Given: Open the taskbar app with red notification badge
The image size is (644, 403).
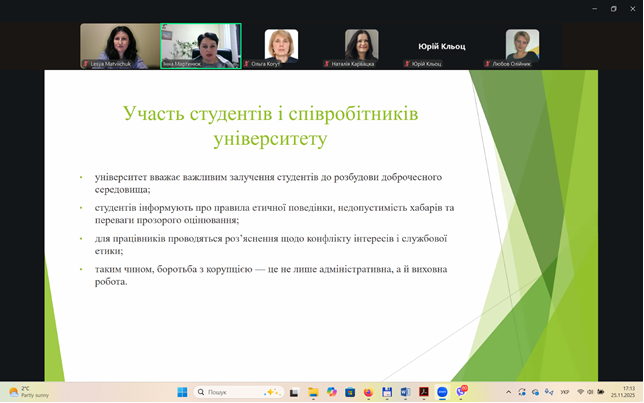Looking at the screenshot, I should [461, 392].
